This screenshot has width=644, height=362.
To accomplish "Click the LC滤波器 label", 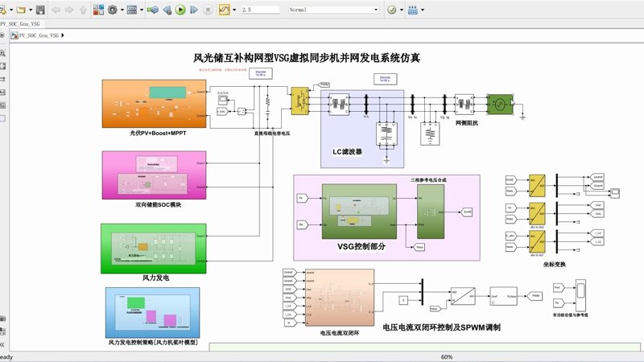I will [347, 151].
